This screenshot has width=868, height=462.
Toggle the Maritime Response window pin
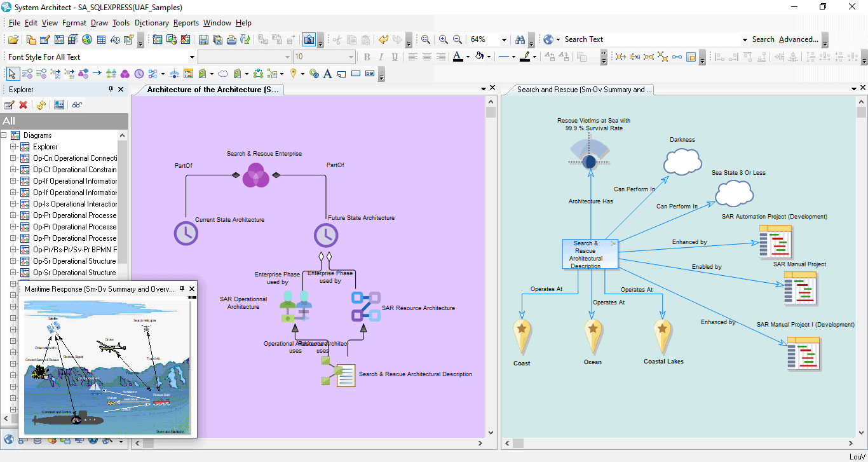click(182, 289)
